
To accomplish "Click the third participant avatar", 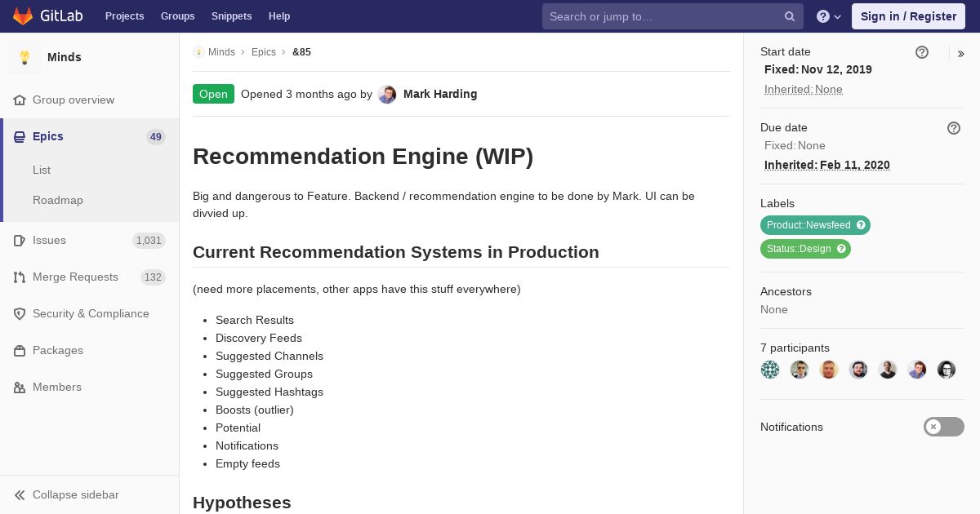I will [829, 370].
